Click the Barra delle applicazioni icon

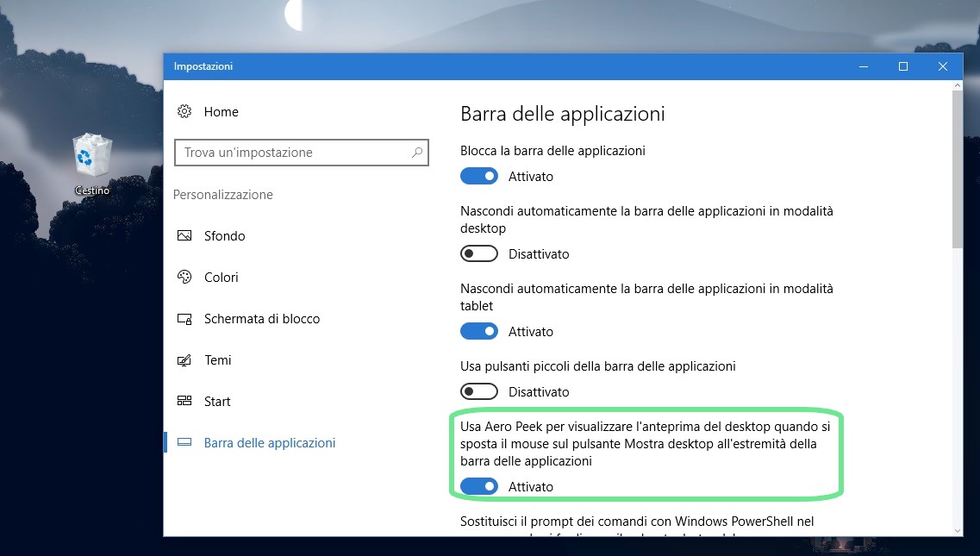184,443
